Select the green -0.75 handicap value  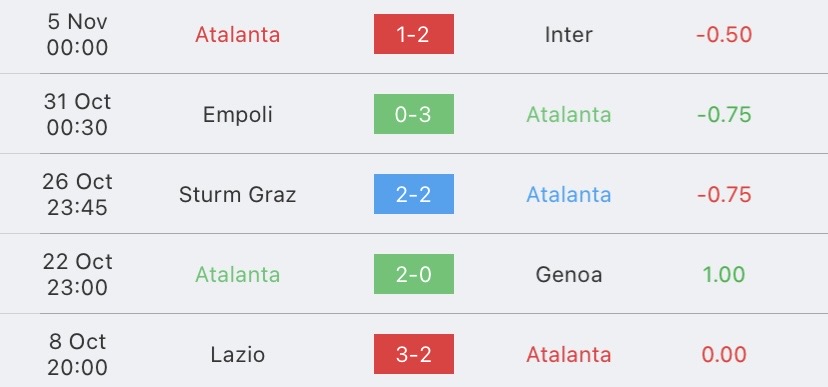pos(724,115)
